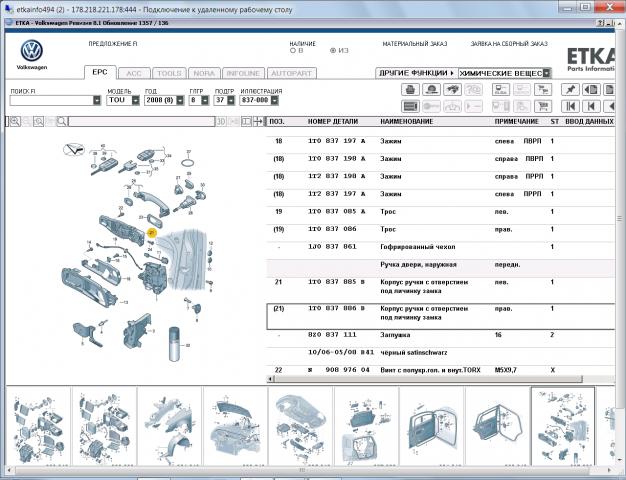Open the ИЛЛЮСТРАЦИЯ dropdown showing 837-000
The width and height of the screenshot is (626, 480).
tap(274, 100)
